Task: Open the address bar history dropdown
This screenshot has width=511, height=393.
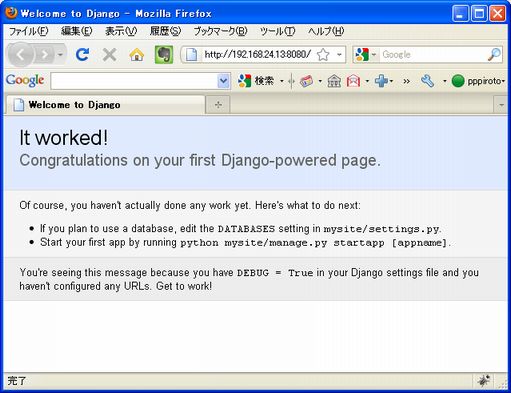Action: 339,54
